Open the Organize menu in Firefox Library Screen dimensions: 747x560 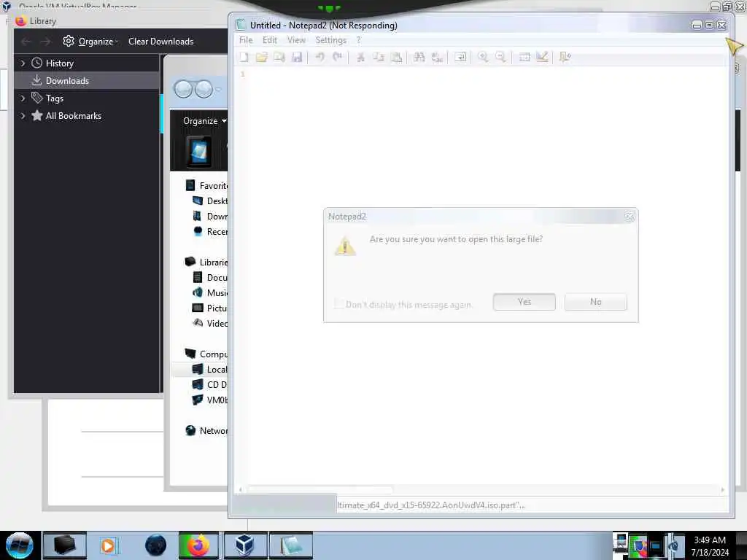coord(90,42)
